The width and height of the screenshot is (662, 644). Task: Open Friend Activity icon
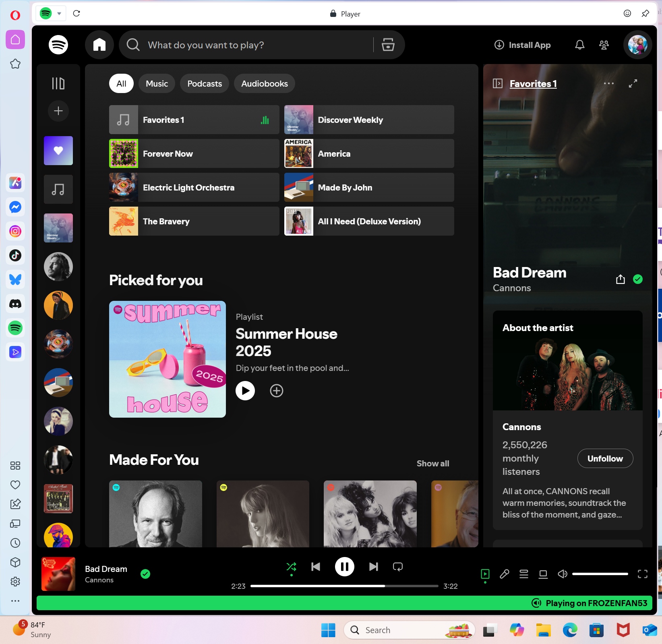click(604, 45)
